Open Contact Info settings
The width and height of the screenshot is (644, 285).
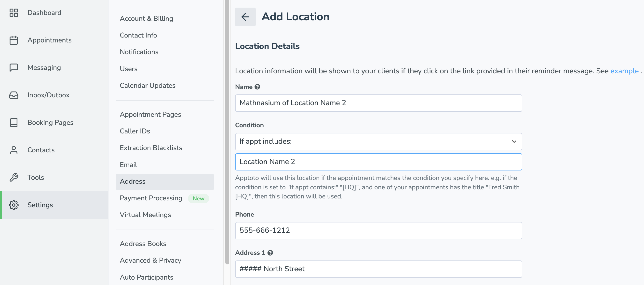click(x=138, y=35)
